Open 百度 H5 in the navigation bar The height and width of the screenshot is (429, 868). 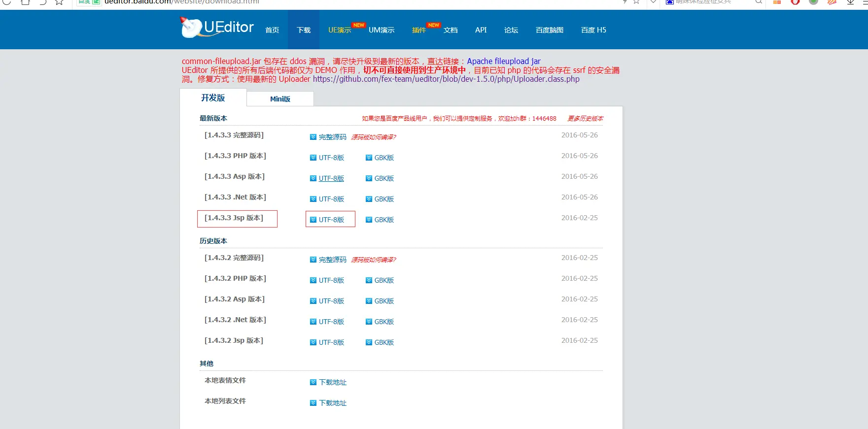click(593, 30)
